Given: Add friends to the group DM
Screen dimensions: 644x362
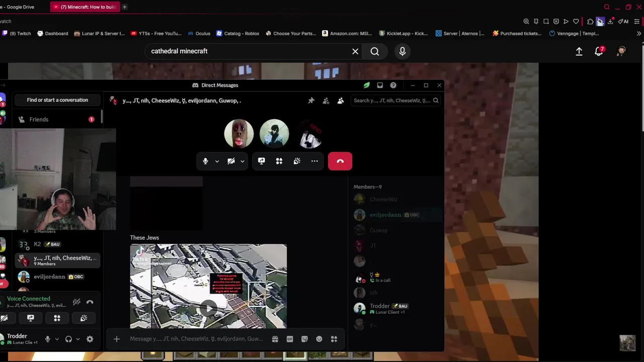Looking at the screenshot, I should tap(326, 101).
